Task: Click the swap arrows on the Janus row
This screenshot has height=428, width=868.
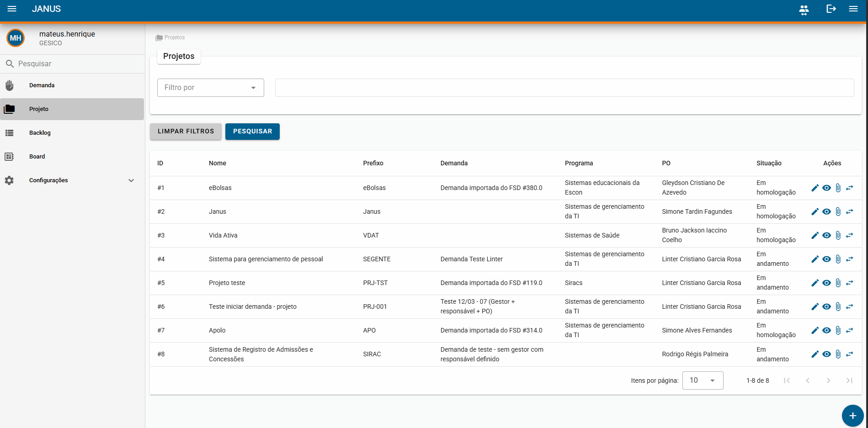Action: pos(849,211)
